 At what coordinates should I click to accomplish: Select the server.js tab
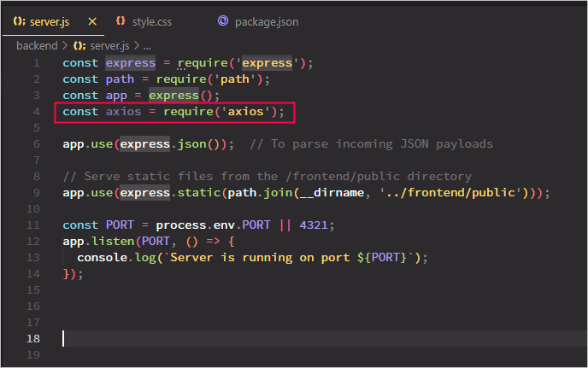click(x=49, y=21)
